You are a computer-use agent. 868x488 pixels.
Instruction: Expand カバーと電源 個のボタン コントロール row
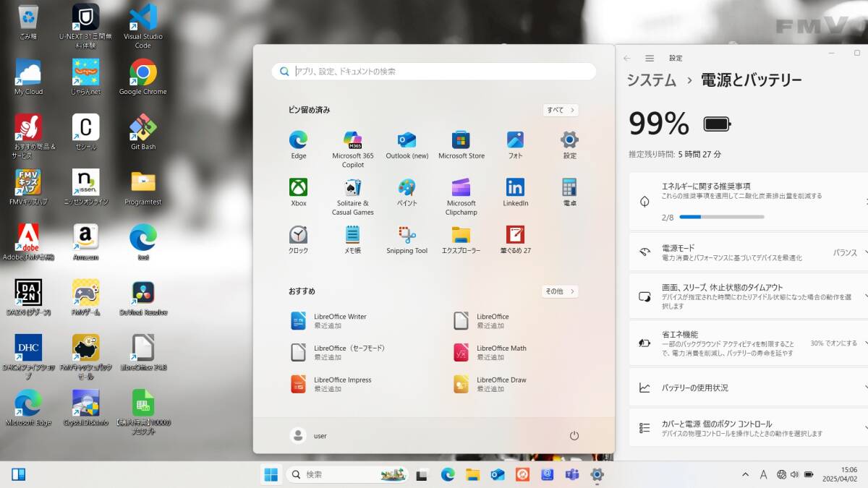748,428
